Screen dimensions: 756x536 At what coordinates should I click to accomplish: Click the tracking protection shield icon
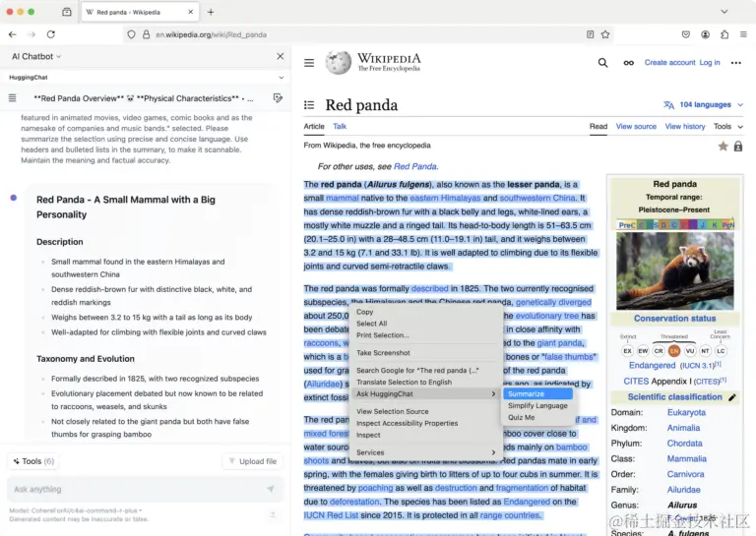coord(131,34)
